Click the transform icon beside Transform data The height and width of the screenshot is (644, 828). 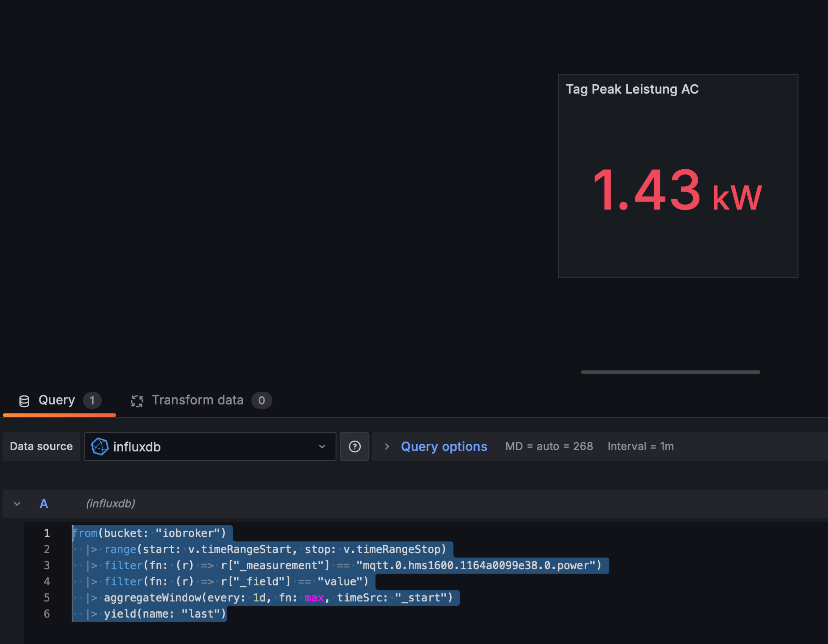coord(137,401)
